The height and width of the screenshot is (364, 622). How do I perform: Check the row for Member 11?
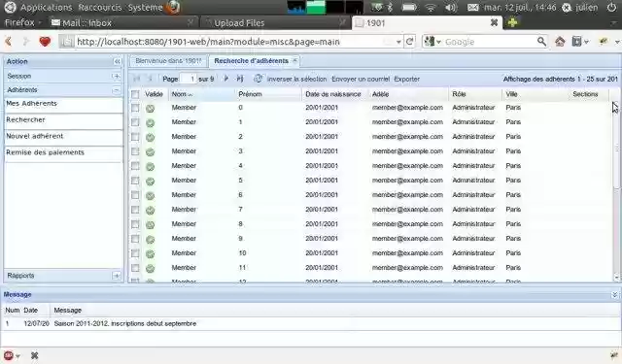(x=135, y=268)
